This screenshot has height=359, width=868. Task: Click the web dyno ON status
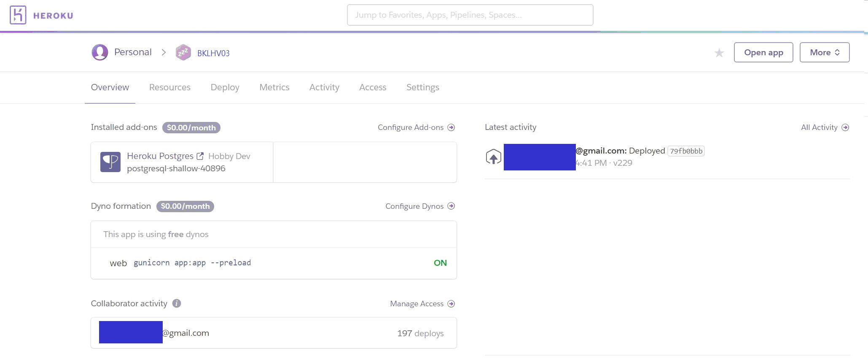click(440, 263)
